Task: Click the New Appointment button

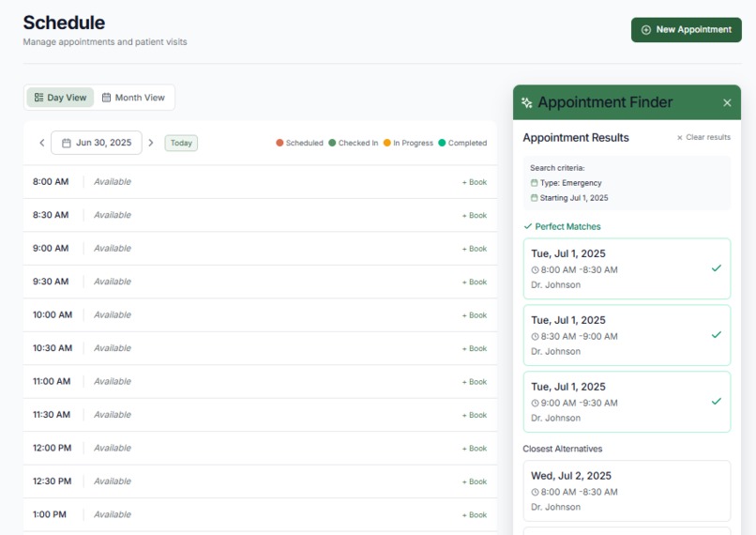Action: 686,30
